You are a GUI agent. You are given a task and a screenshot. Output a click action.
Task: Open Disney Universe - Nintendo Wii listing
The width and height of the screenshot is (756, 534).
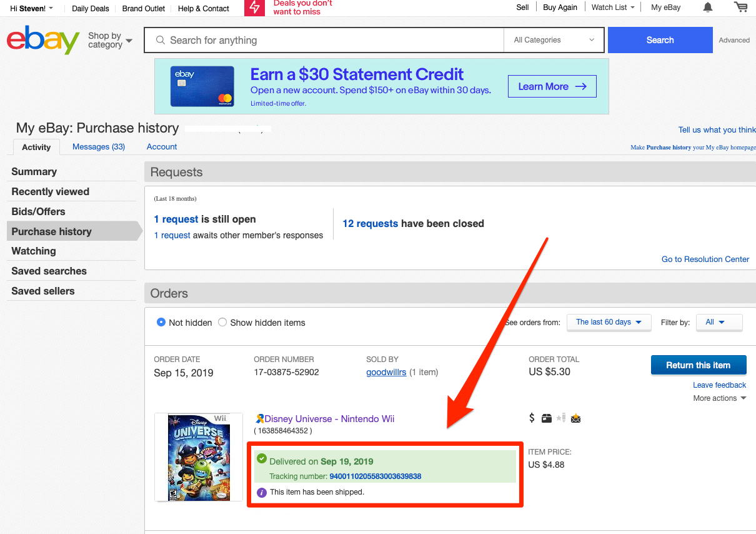[329, 419]
